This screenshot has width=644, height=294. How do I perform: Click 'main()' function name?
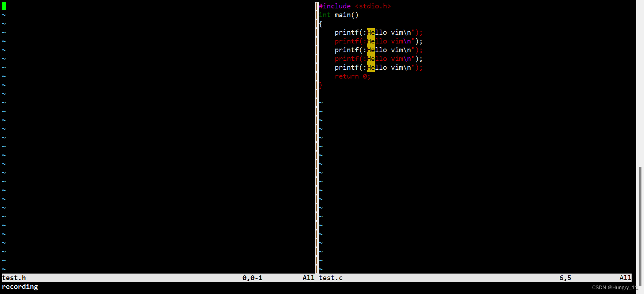point(346,15)
